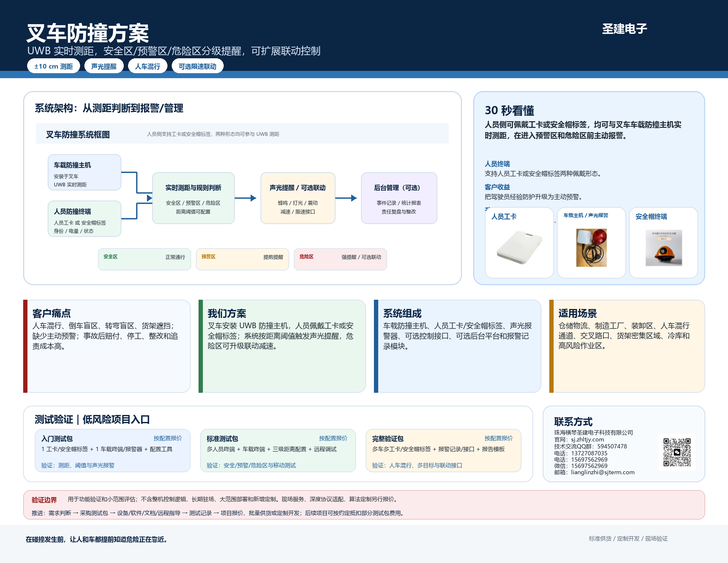Select the 标准测试包 card title
This screenshot has width=728, height=563.
click(x=222, y=438)
